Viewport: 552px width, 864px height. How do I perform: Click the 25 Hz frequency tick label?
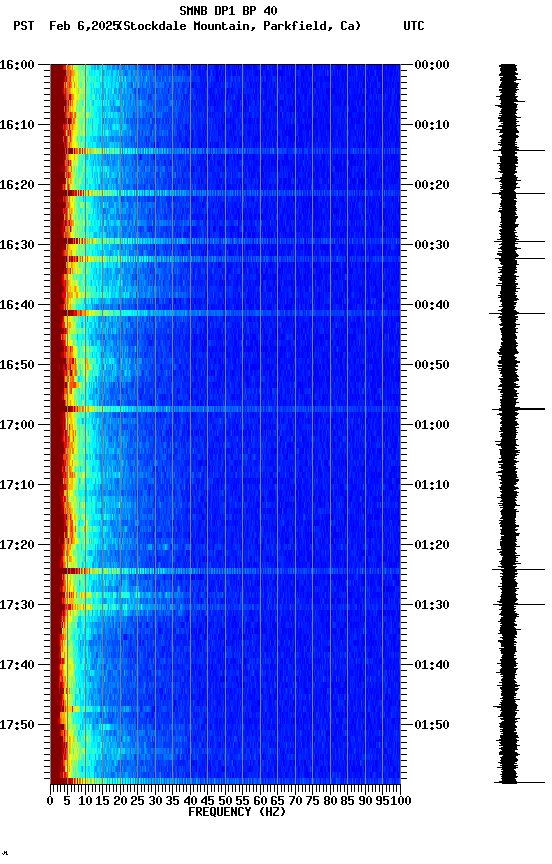138,801
